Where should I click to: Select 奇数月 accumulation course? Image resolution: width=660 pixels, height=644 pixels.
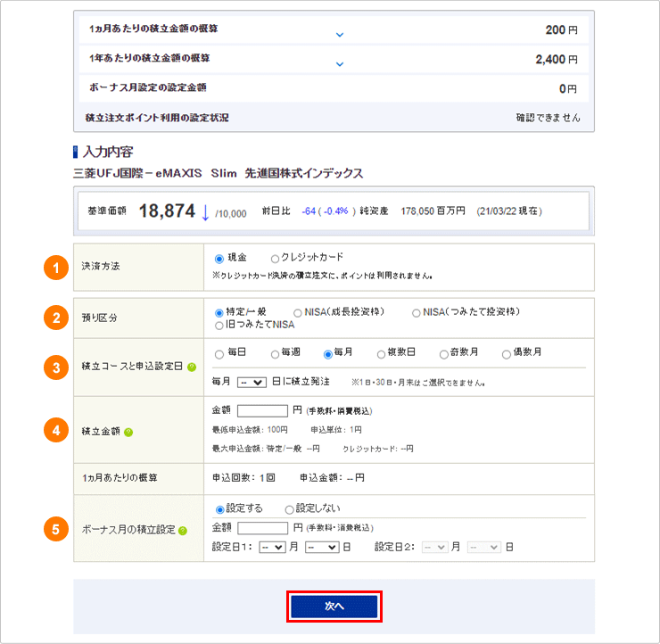click(443, 354)
